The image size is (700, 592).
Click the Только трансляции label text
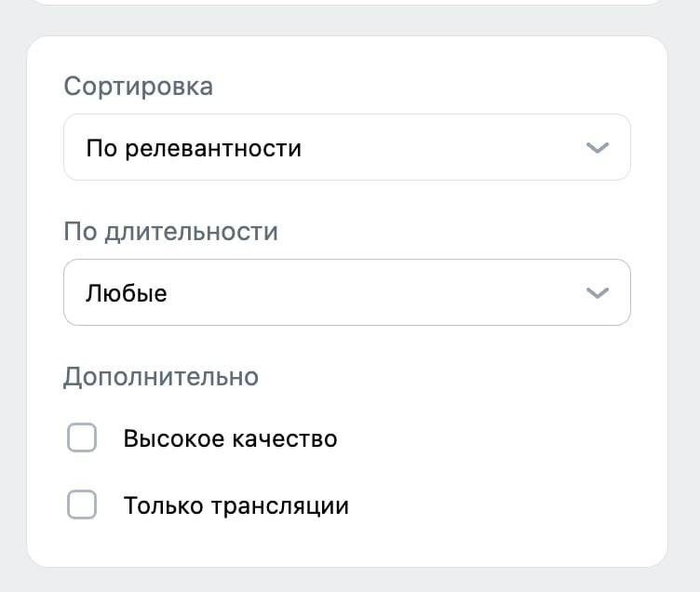pos(236,506)
